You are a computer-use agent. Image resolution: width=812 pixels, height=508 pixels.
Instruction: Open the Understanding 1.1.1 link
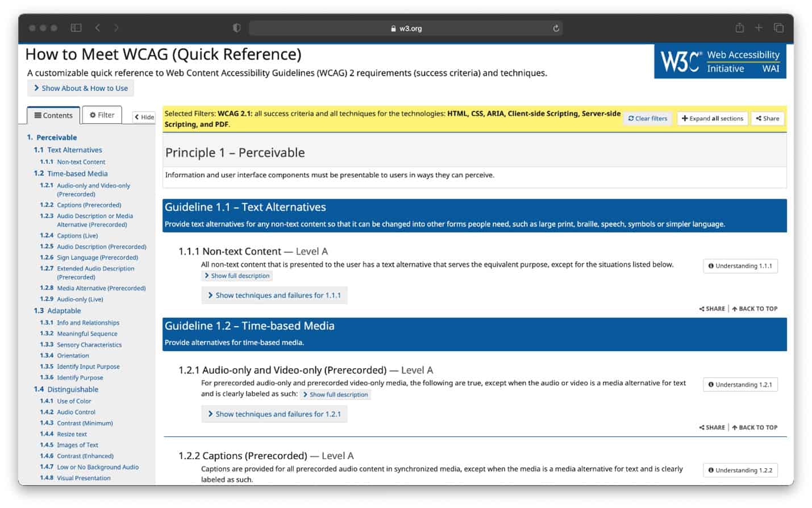click(740, 266)
